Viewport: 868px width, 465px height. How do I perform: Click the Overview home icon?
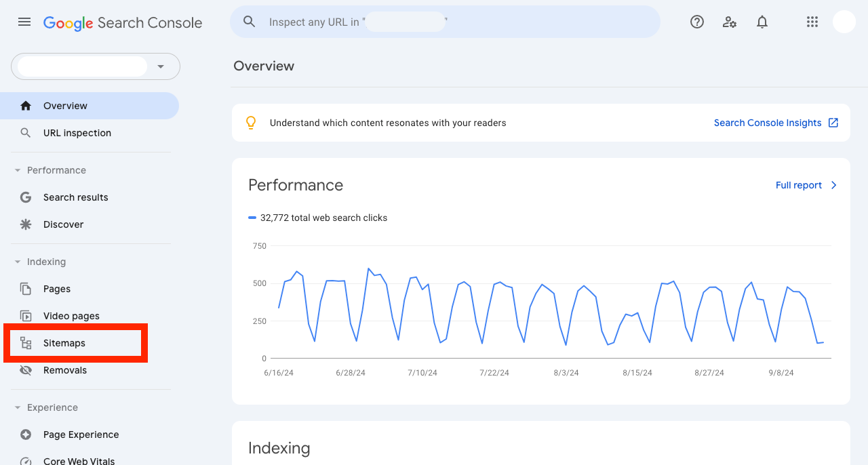(x=26, y=106)
